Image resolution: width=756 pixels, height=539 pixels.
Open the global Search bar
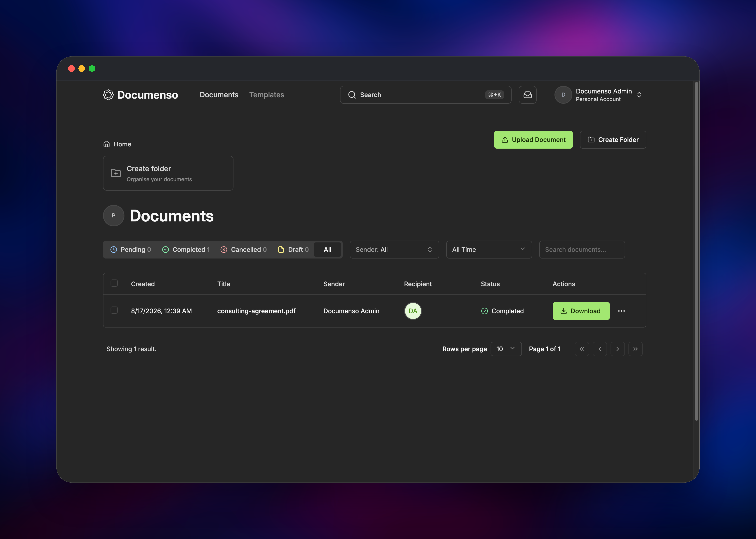point(426,95)
